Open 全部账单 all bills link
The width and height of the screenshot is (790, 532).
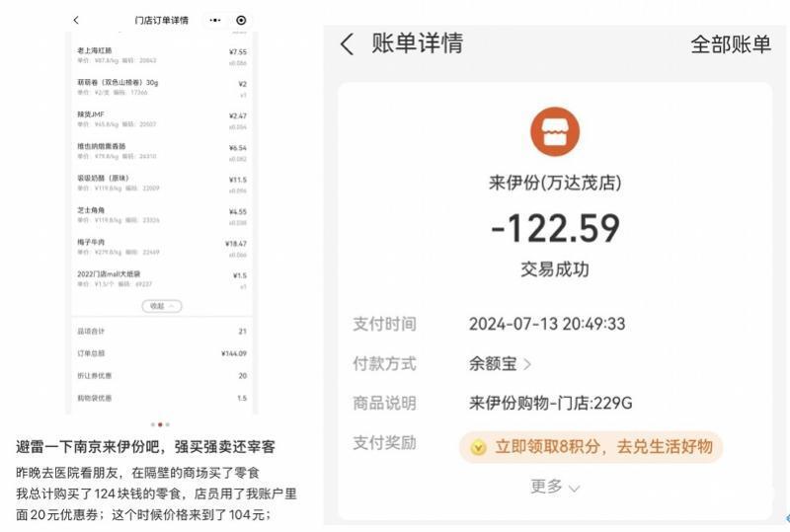[x=731, y=44]
